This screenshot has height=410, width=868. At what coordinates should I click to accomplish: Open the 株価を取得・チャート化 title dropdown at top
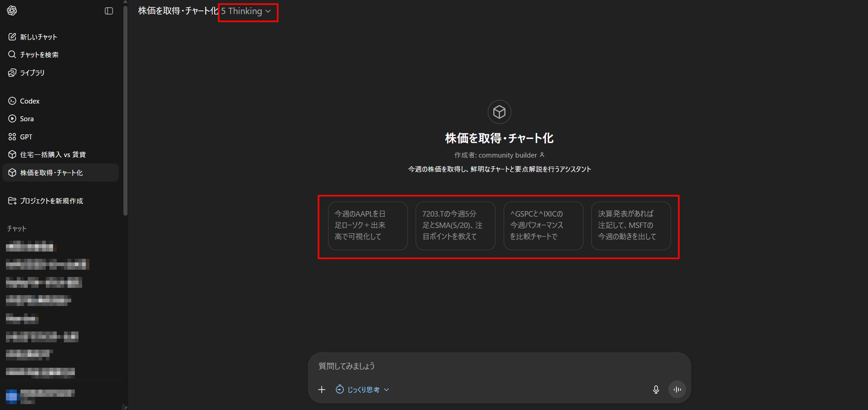[x=178, y=11]
